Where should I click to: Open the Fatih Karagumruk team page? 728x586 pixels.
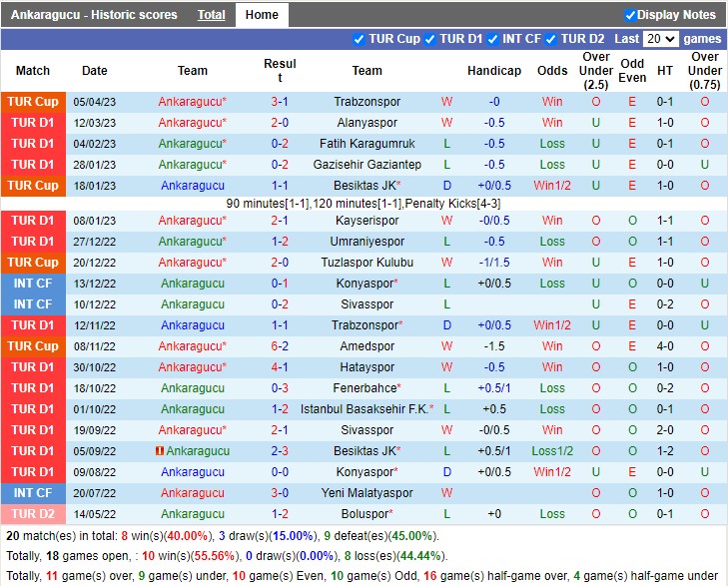pos(366,144)
